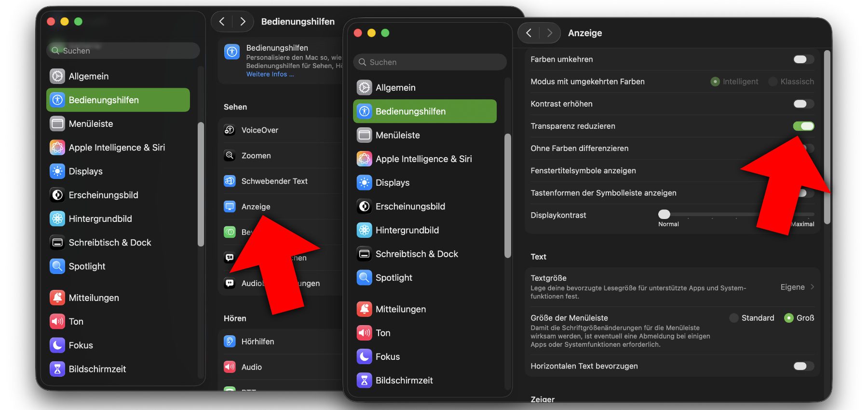This screenshot has height=410, width=868.
Task: Click the Schwebender Text icon
Action: pos(230,181)
